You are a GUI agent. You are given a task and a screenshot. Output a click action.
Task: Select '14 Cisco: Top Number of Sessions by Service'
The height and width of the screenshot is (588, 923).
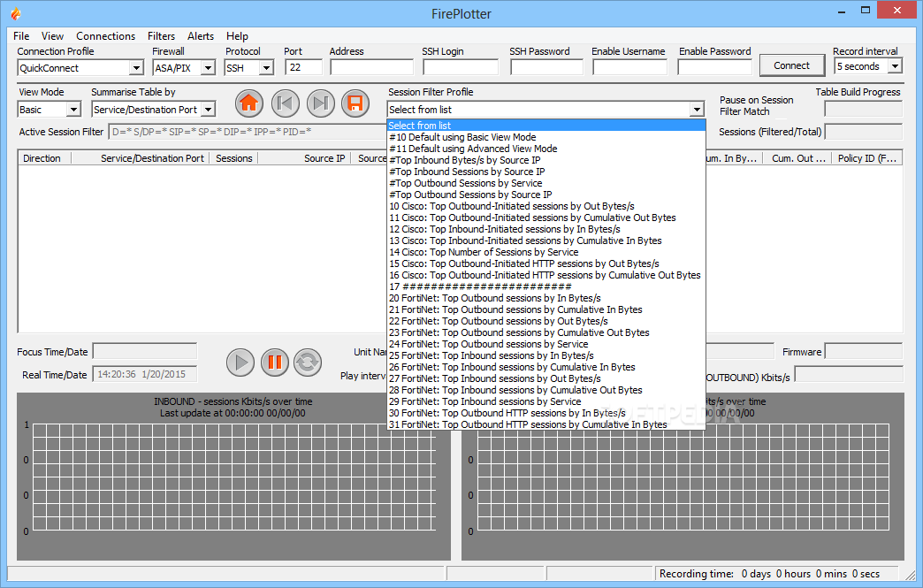pyautogui.click(x=546, y=252)
